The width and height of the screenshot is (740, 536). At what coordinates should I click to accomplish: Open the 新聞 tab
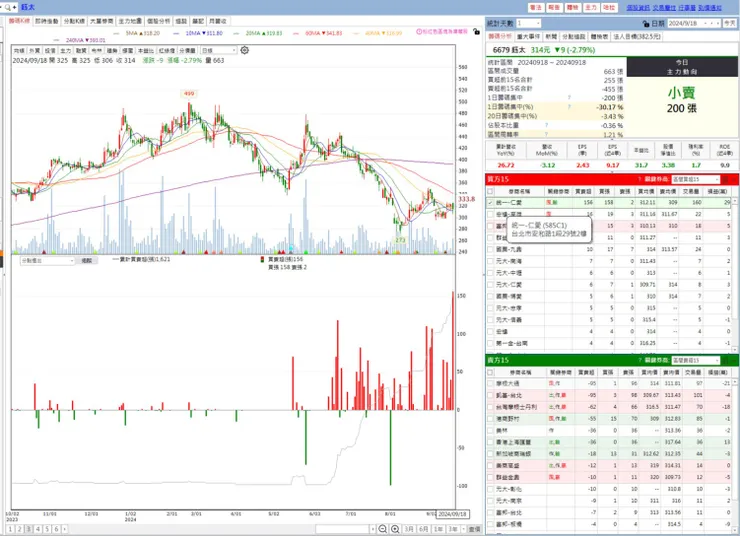[x=551, y=36]
